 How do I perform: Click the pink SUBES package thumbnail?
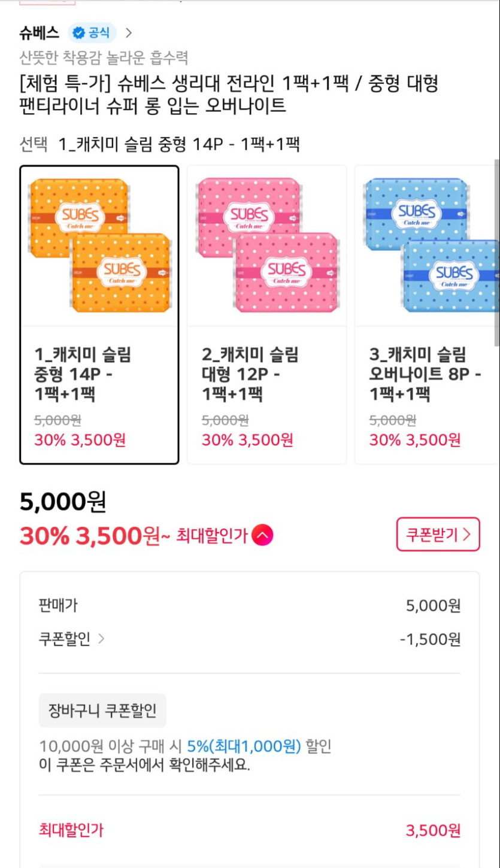267,245
